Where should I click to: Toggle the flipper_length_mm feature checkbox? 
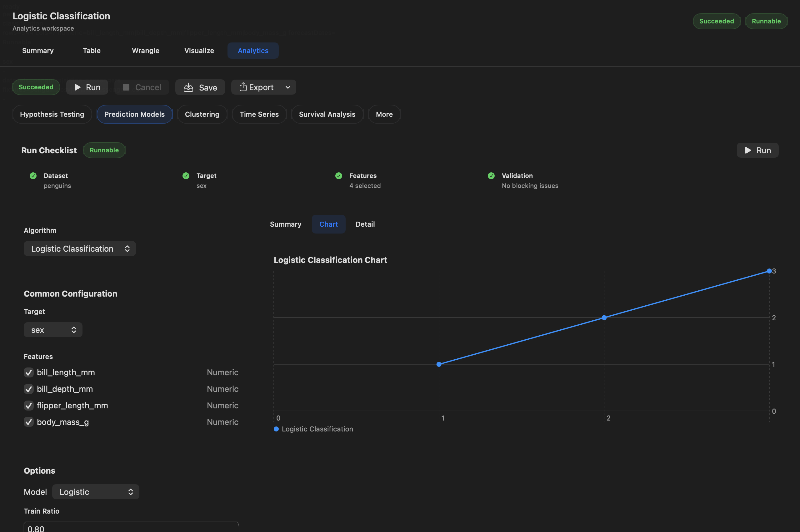28,406
